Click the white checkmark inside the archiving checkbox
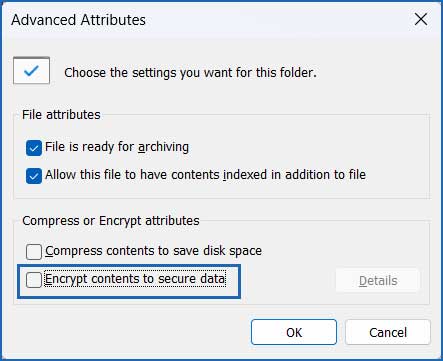This screenshot has width=443, height=361. click(34, 148)
